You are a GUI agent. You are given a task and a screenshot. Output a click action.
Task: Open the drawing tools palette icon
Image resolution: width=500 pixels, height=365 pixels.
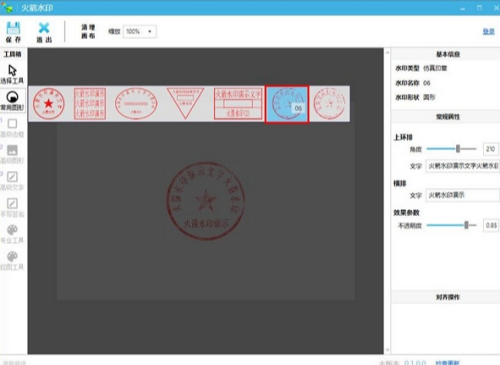[x=12, y=256]
